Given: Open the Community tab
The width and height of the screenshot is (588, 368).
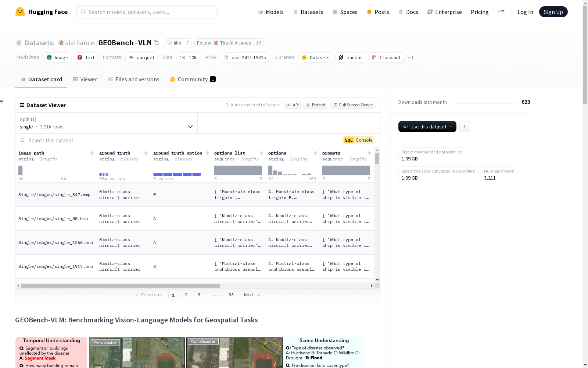Looking at the screenshot, I should (193, 79).
